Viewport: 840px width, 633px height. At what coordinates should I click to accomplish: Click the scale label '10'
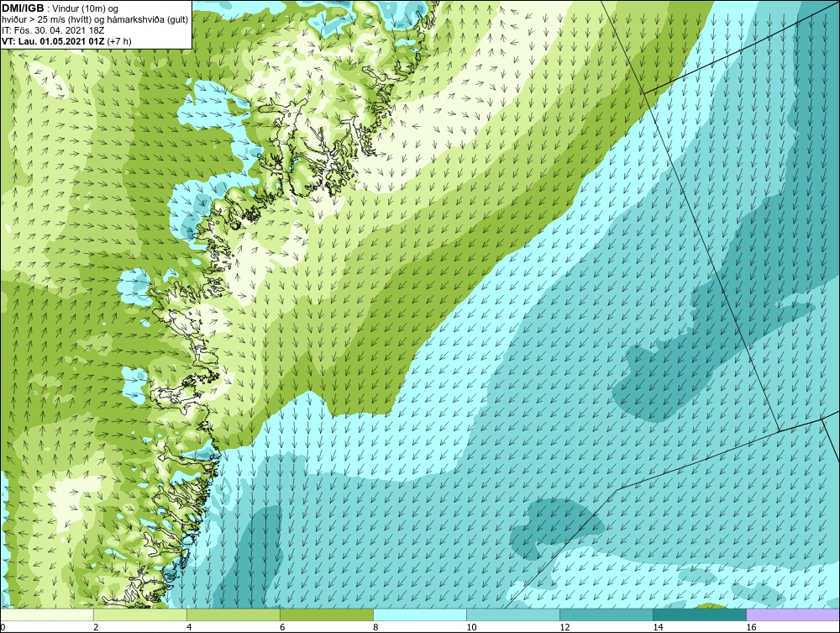click(471, 627)
